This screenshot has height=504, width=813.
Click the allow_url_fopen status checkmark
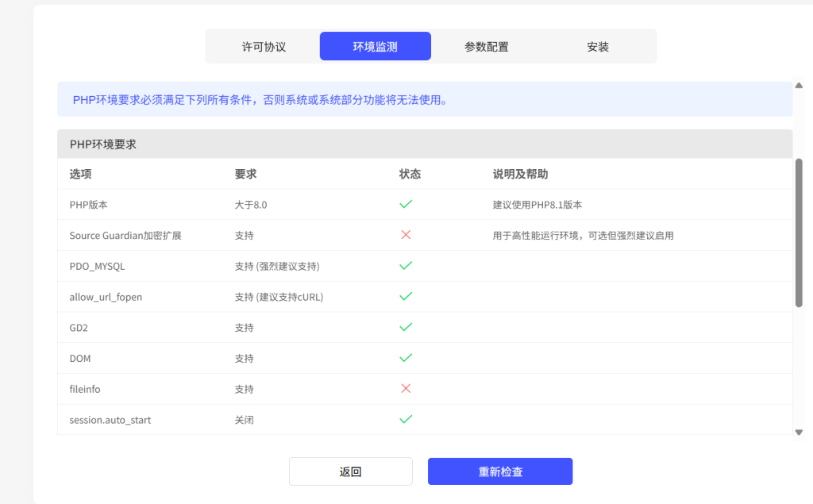(406, 296)
